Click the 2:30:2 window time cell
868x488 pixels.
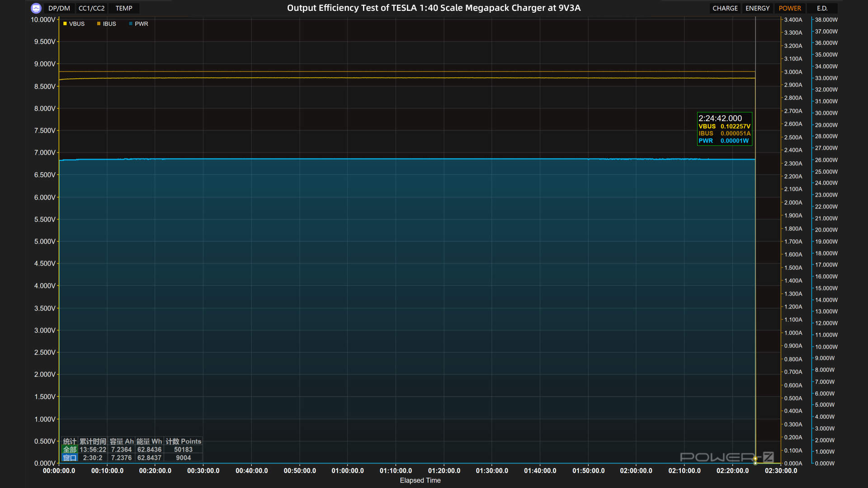(x=93, y=458)
